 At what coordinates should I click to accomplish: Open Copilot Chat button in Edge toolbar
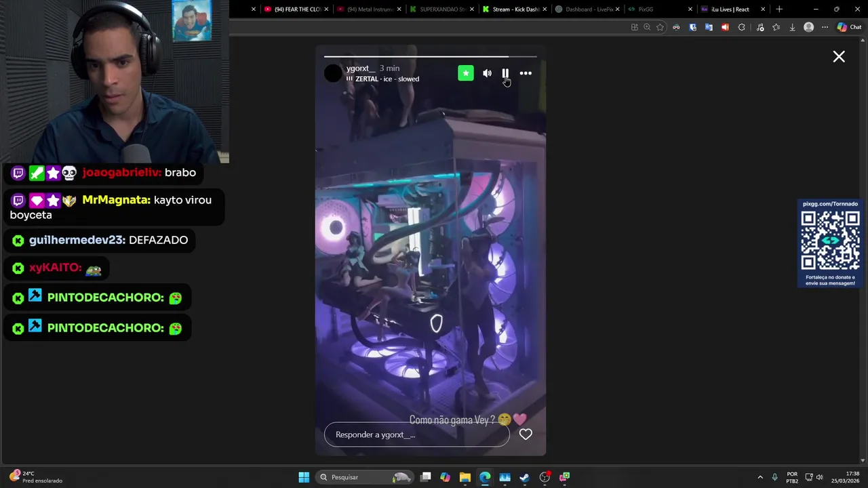tap(848, 27)
